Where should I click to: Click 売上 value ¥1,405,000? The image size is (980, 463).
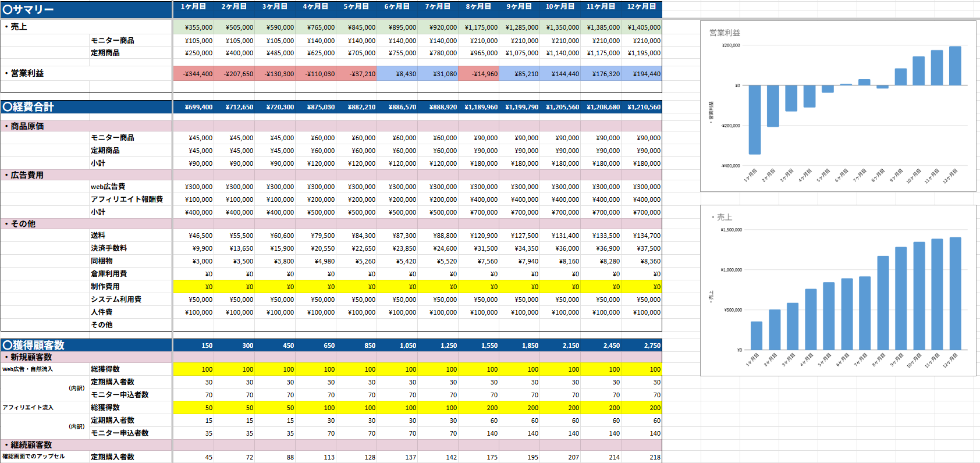tap(641, 27)
